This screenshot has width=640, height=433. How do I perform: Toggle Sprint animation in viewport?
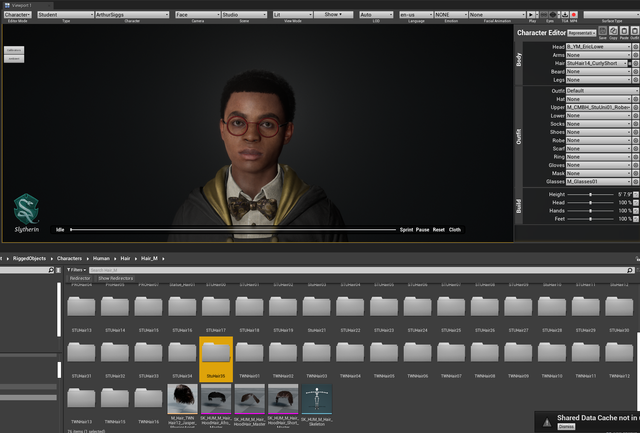[x=406, y=230]
